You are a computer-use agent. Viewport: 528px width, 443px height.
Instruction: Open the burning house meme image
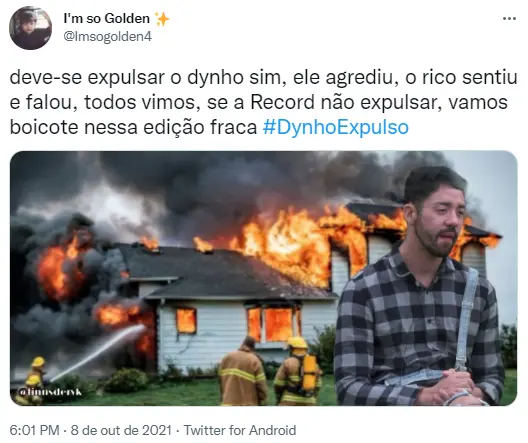click(264, 278)
